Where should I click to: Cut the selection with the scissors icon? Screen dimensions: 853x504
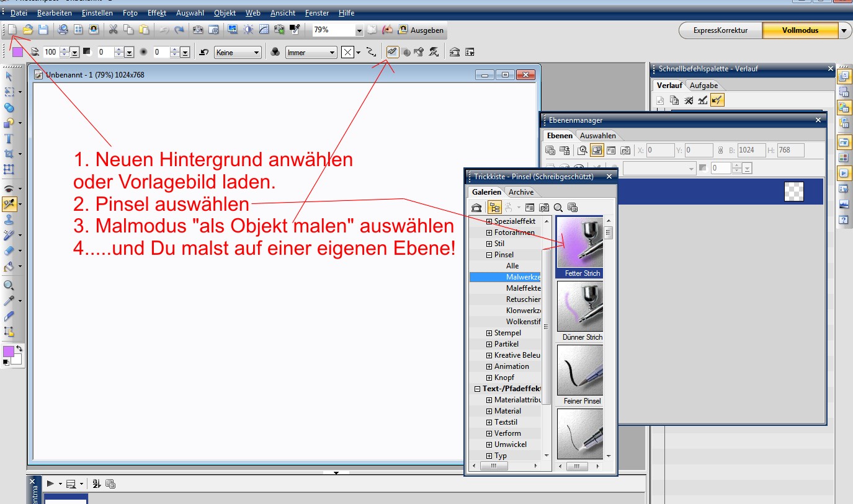tap(113, 29)
